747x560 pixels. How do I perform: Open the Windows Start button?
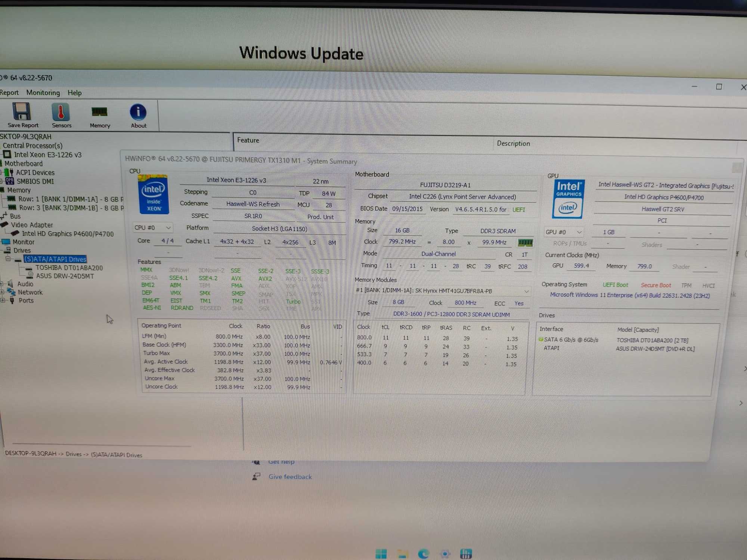click(x=381, y=554)
